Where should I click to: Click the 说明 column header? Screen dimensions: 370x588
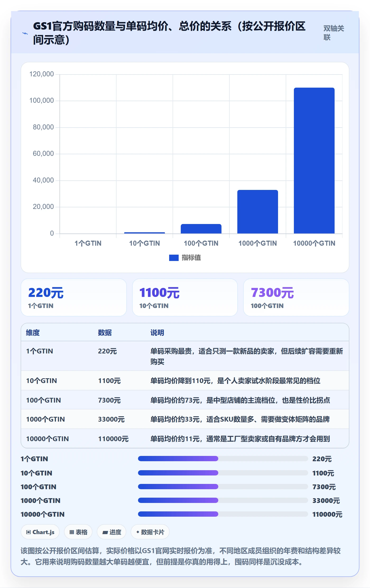(x=157, y=333)
